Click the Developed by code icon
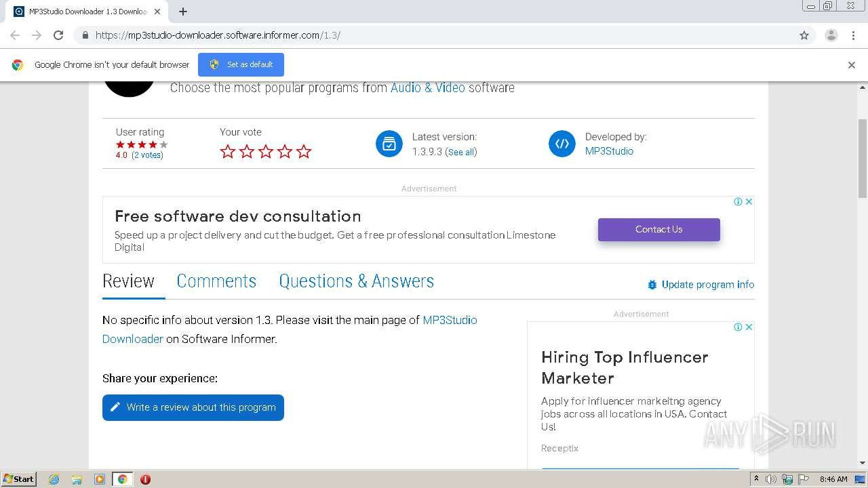Image resolution: width=868 pixels, height=488 pixels. (x=562, y=144)
